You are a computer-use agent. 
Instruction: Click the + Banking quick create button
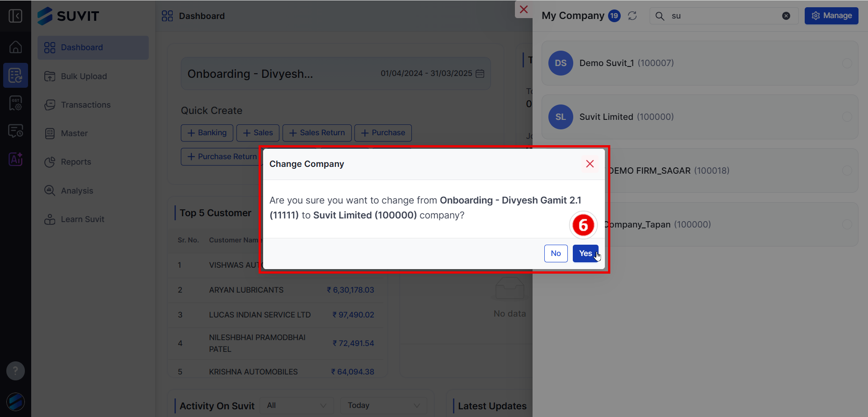pos(207,133)
